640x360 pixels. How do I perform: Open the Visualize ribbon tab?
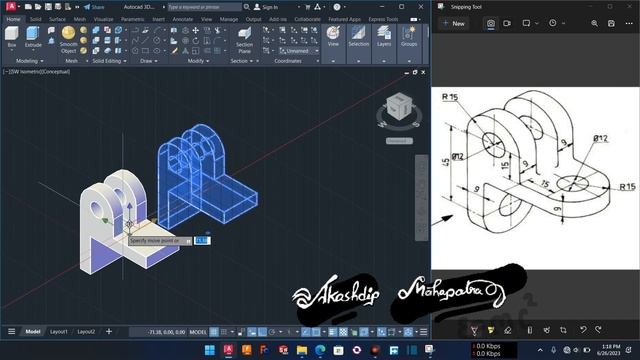(x=104, y=19)
